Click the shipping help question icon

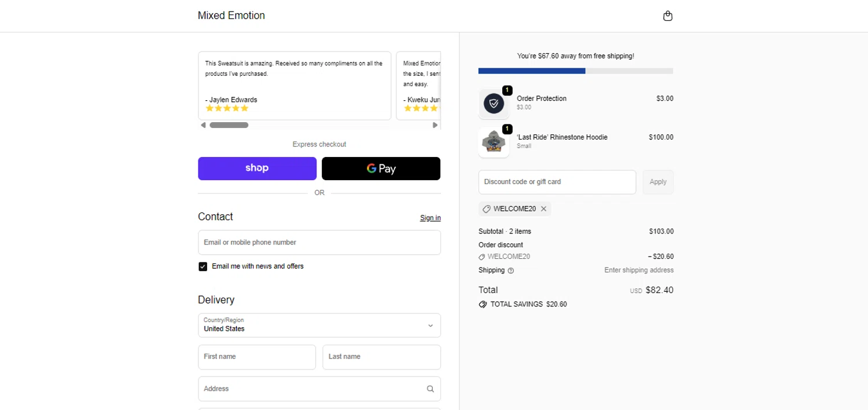[x=510, y=270]
